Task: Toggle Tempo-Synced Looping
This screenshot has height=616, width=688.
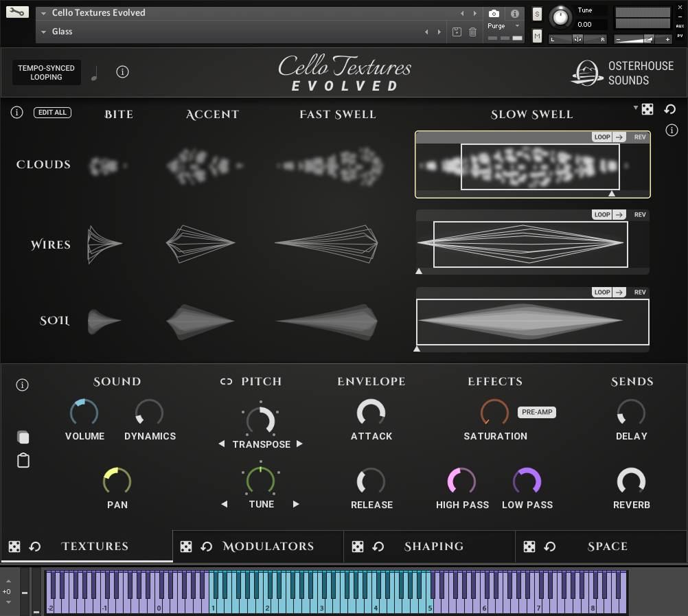Action: 46,73
